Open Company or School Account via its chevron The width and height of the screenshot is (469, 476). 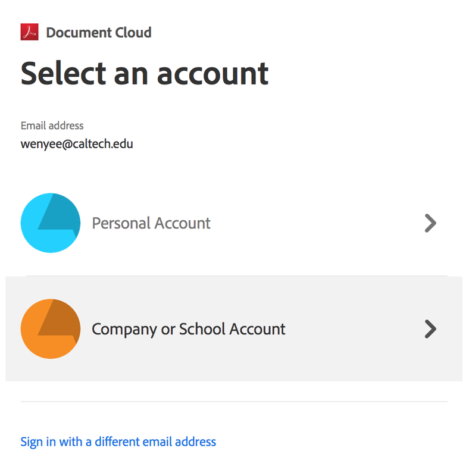pyautogui.click(x=430, y=329)
